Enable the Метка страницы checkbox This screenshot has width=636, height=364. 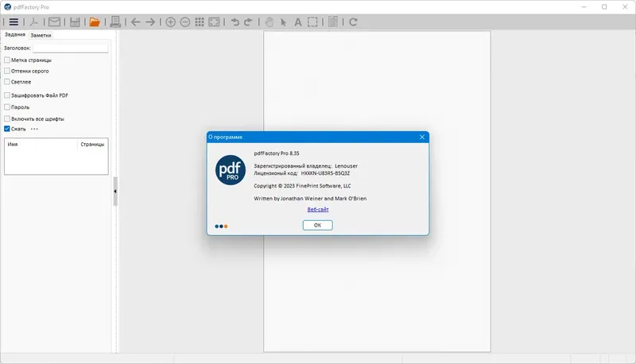pos(7,60)
